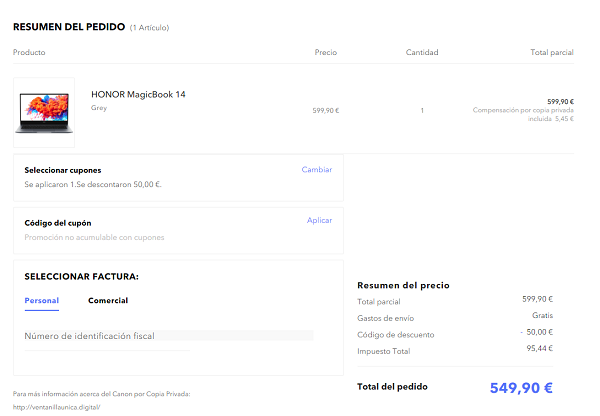
Task: Open the ventanillaunica.digital link
Action: [57, 407]
